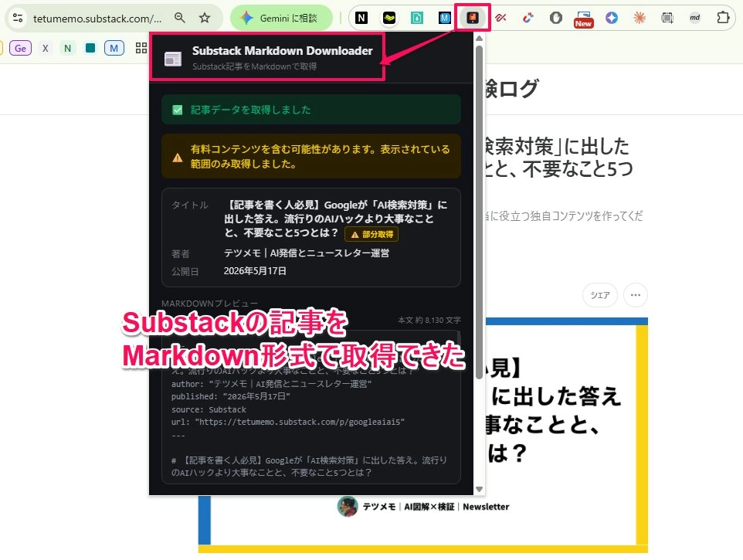Click the extension icon with New badge

[x=583, y=19]
